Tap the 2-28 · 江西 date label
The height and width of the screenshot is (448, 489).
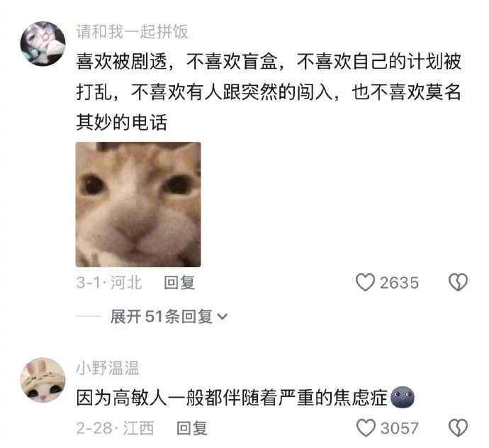pos(115,428)
